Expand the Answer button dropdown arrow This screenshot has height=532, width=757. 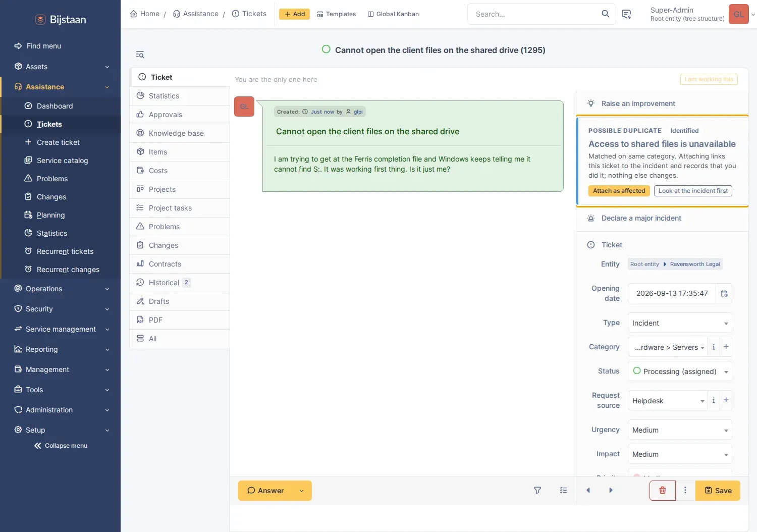point(301,491)
